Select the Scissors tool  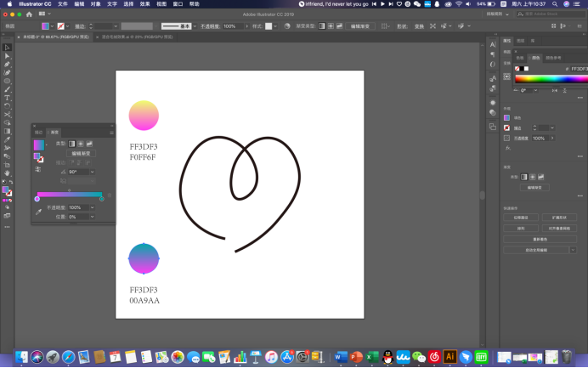tap(7, 115)
